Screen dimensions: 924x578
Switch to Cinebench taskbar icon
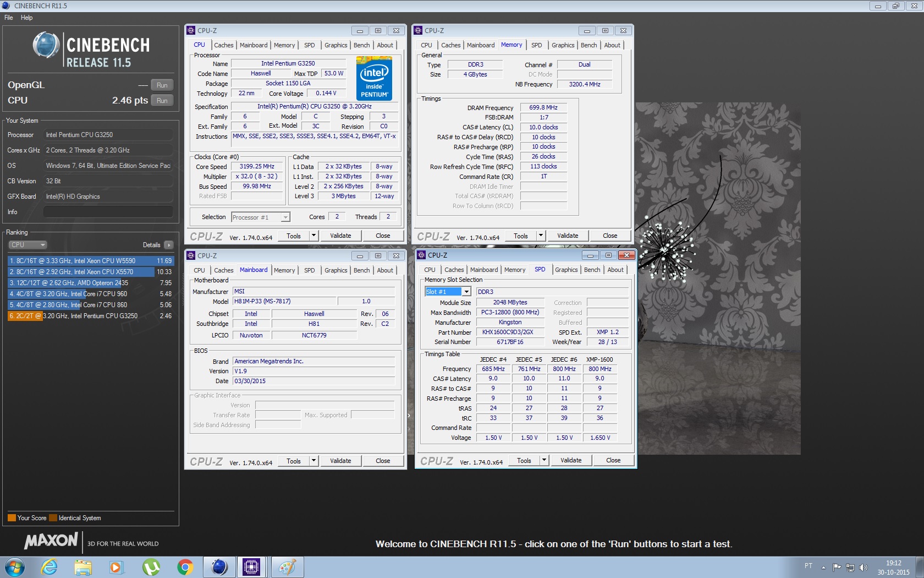[x=219, y=567]
